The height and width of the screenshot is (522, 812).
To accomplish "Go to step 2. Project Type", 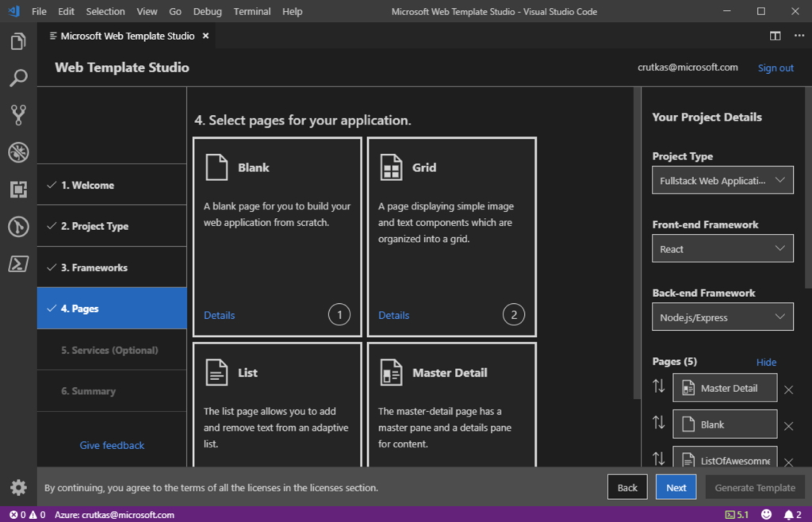I will 112,226.
